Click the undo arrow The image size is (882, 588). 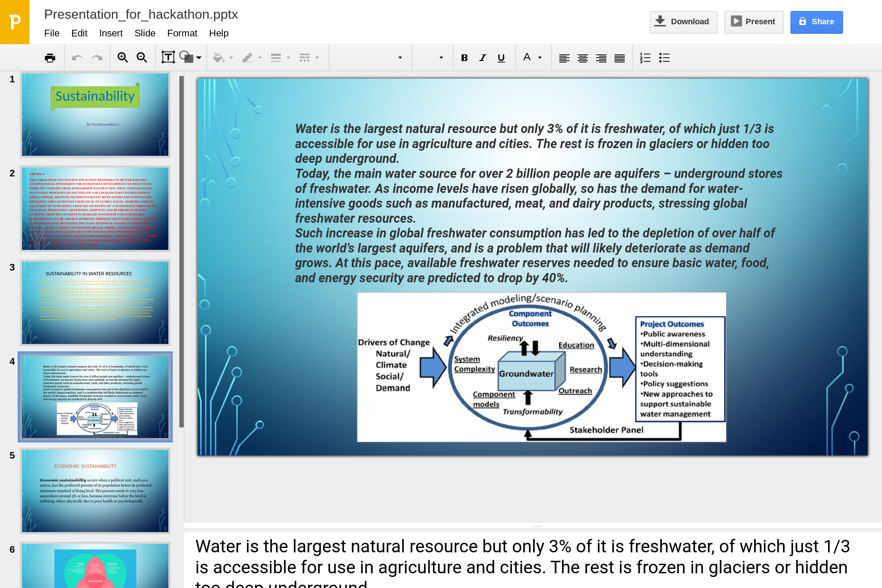point(77,58)
